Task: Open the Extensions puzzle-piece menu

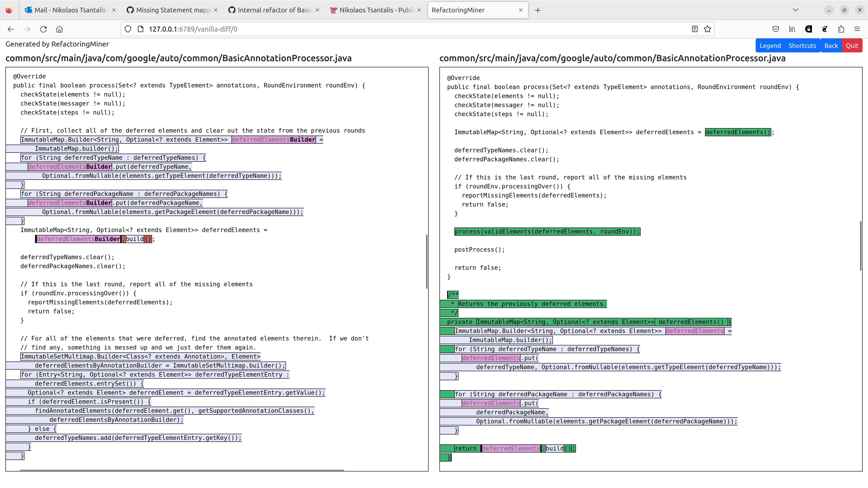Action: point(841,29)
